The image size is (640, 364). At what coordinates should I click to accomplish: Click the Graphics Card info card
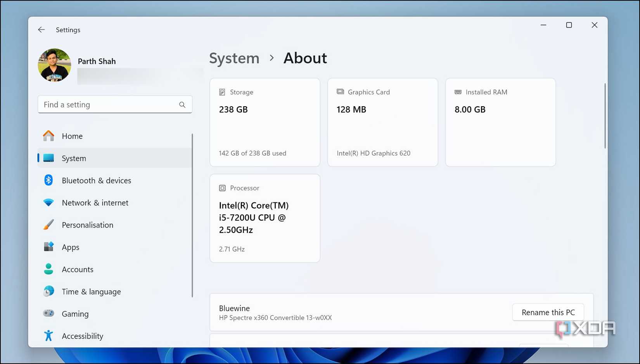(383, 122)
